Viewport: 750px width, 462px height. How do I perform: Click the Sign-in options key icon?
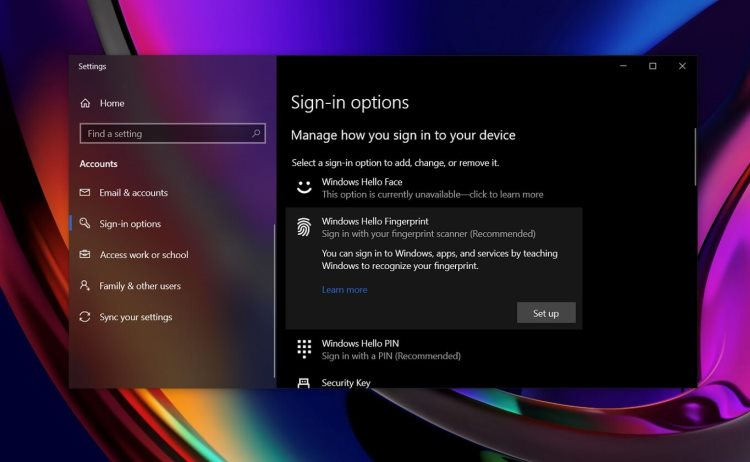click(x=85, y=223)
